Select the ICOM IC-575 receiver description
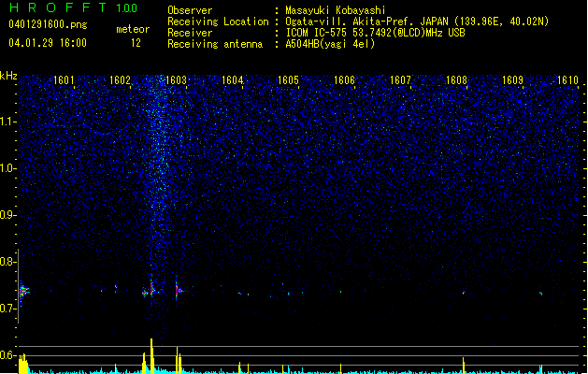Image resolution: width=588 pixels, height=374 pixels. pos(376,33)
